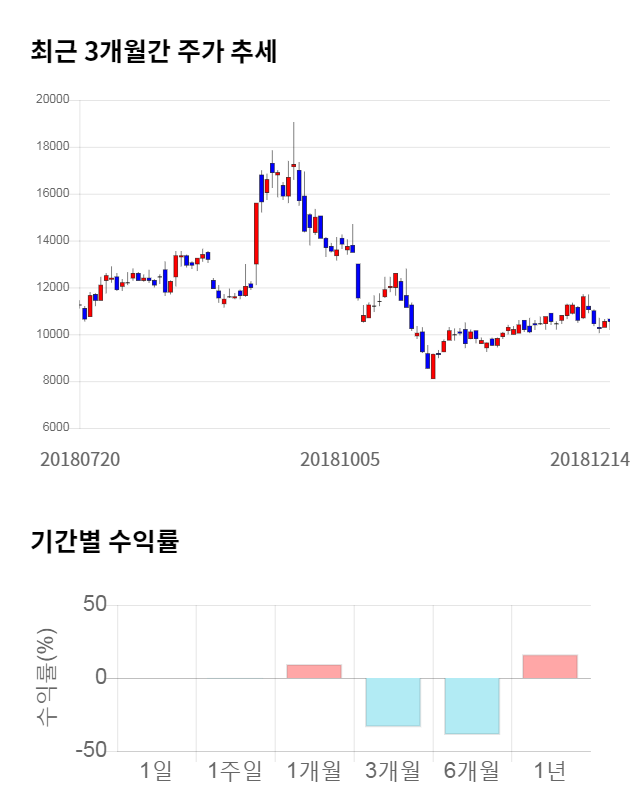Viewport: 640px width, 810px height.
Task: Click the '최근 3개월간 주가 추세' chart title
Action: [154, 51]
